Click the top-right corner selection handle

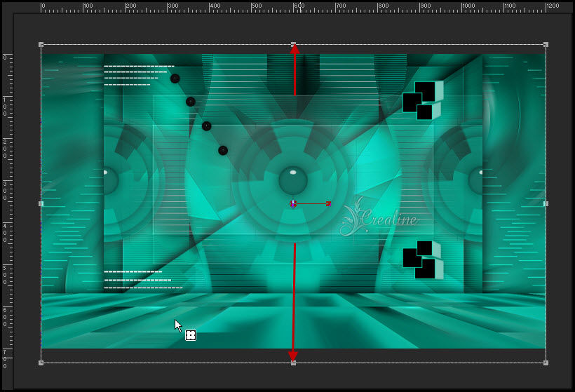click(546, 45)
